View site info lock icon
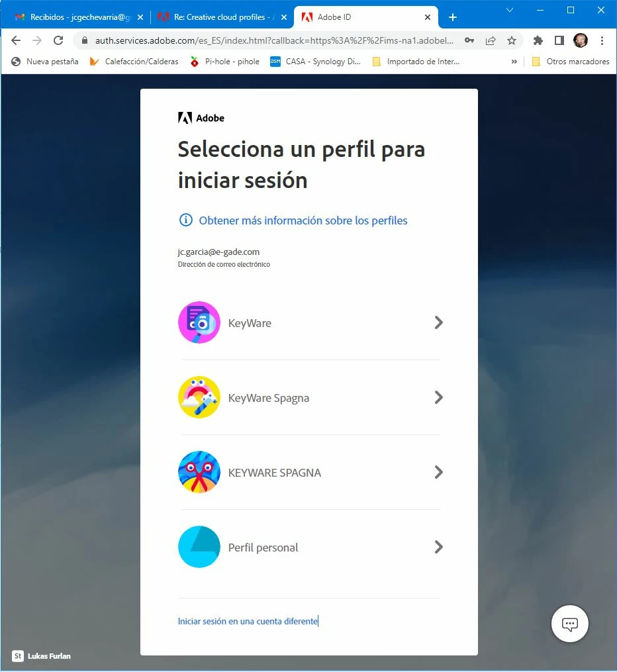The height and width of the screenshot is (672, 617). (85, 40)
